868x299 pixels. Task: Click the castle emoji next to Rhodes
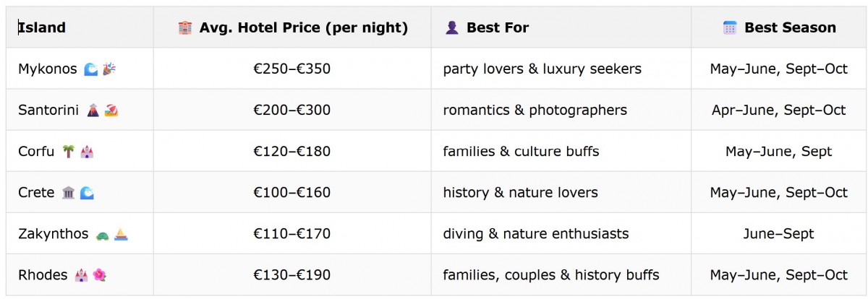pos(81,275)
